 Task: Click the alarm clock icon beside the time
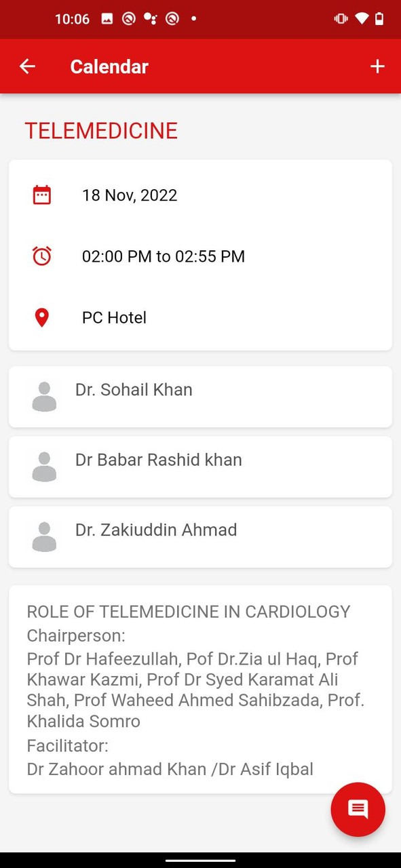point(42,256)
